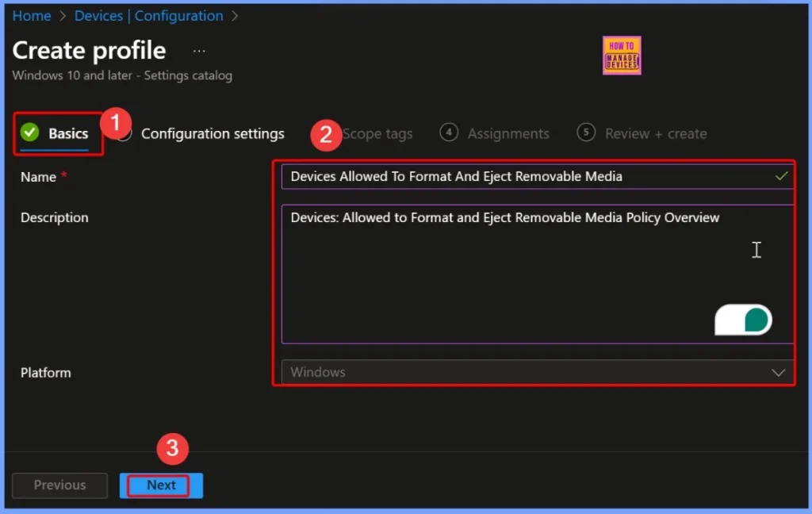Expand the Platform dropdown chevron
This screenshot has width=812, height=514.
click(x=779, y=372)
